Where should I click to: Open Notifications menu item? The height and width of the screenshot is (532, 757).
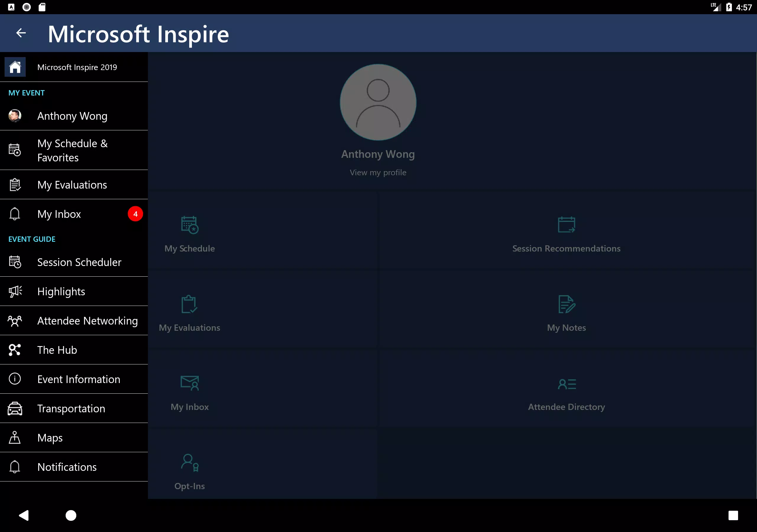pos(74,467)
